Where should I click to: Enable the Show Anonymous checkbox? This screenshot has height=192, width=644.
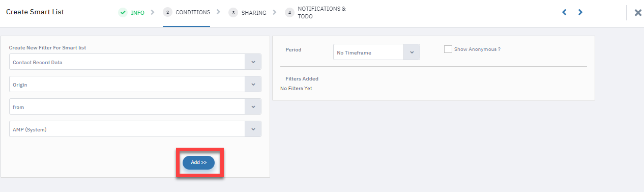click(448, 49)
